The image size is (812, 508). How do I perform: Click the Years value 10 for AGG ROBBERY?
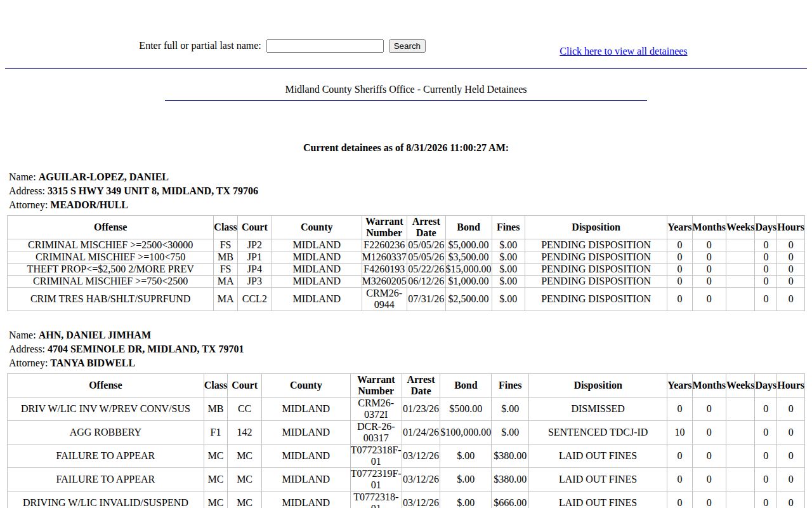[x=679, y=432]
